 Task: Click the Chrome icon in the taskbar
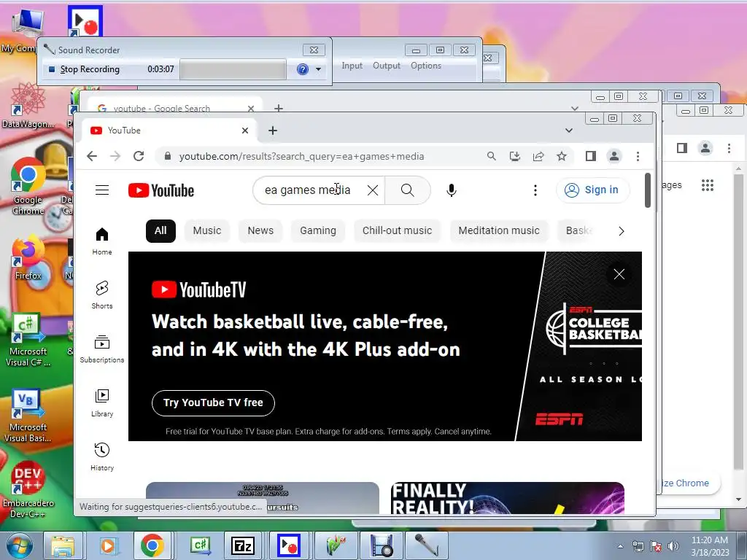(x=152, y=545)
